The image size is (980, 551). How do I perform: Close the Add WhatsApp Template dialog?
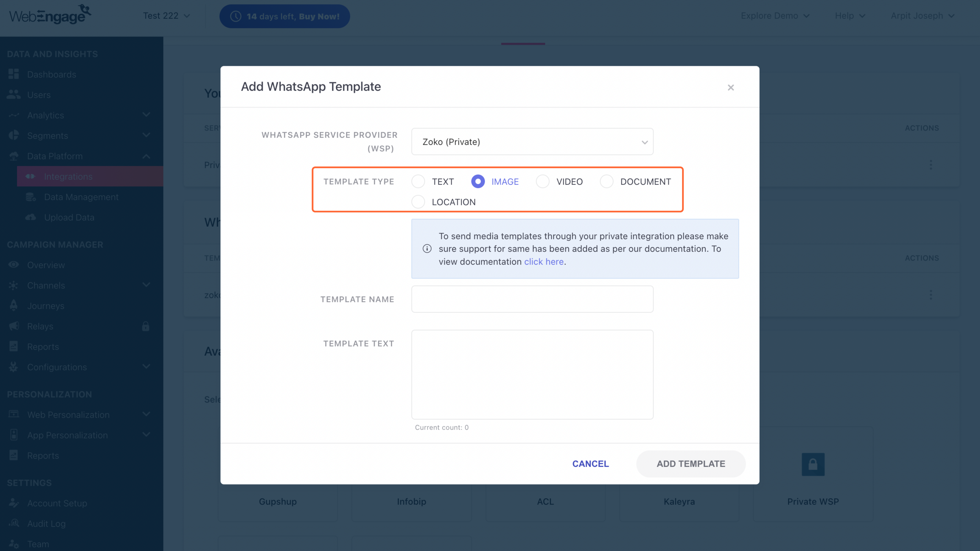click(x=731, y=87)
